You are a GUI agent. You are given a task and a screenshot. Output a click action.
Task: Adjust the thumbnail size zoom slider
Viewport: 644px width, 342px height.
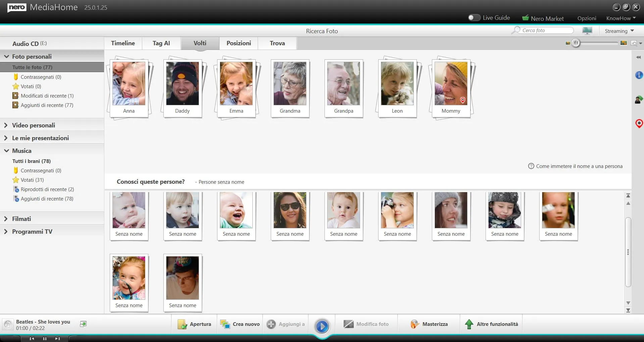click(576, 43)
